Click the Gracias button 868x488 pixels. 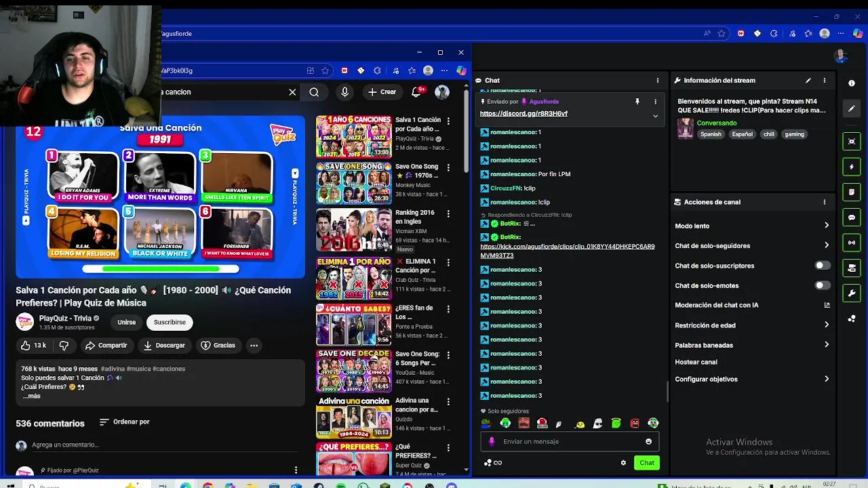pos(218,346)
